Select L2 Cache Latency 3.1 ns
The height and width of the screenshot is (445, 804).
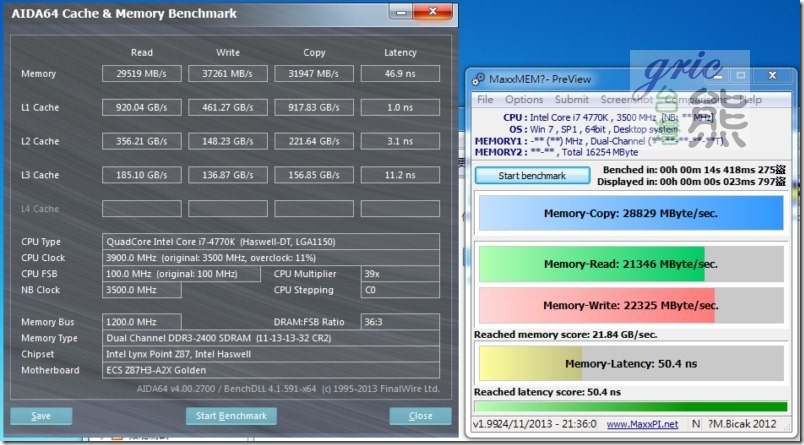[400, 141]
